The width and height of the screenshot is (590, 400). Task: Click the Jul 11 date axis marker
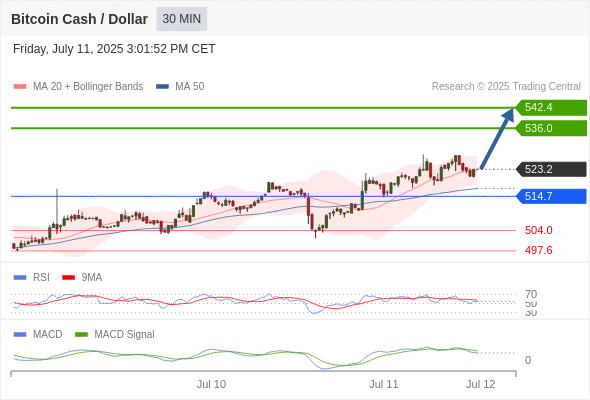383,384
